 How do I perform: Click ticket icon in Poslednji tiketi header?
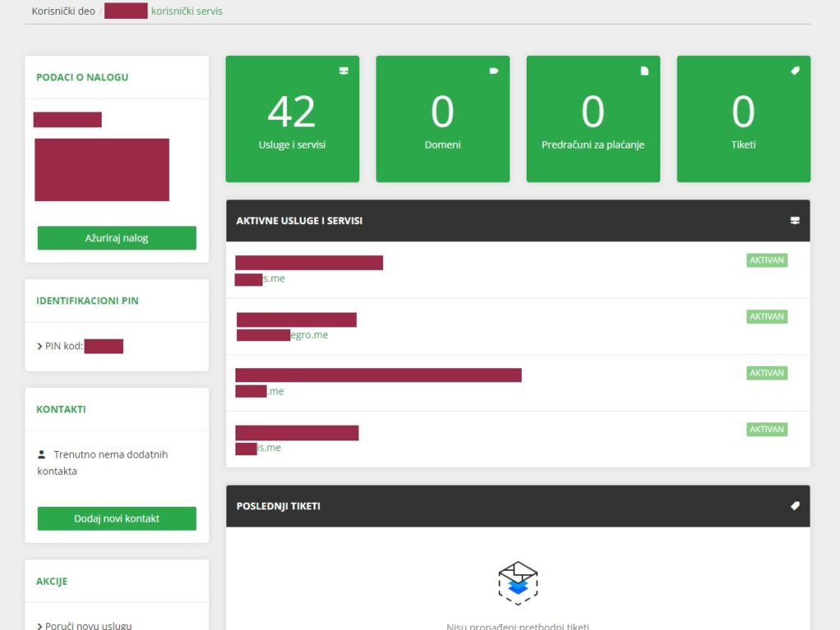click(795, 506)
